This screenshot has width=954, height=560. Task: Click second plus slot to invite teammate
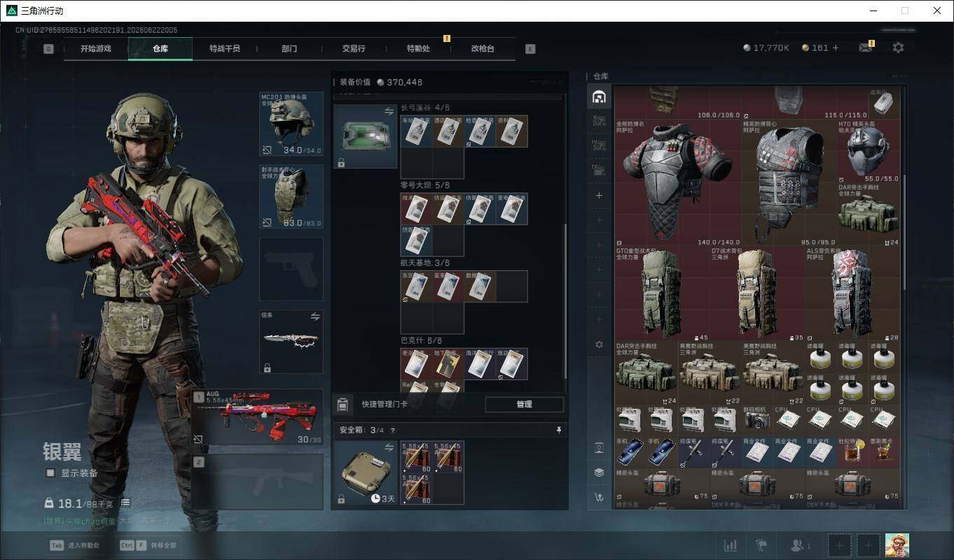click(x=869, y=545)
